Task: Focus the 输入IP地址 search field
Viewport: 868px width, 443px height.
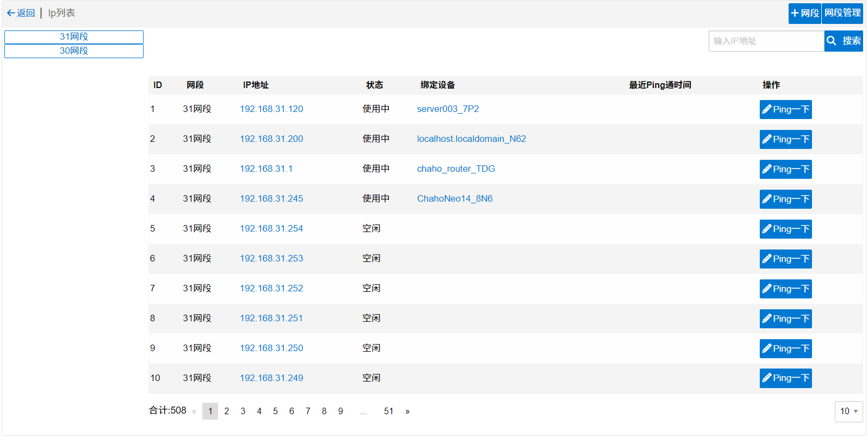Action: [x=766, y=41]
